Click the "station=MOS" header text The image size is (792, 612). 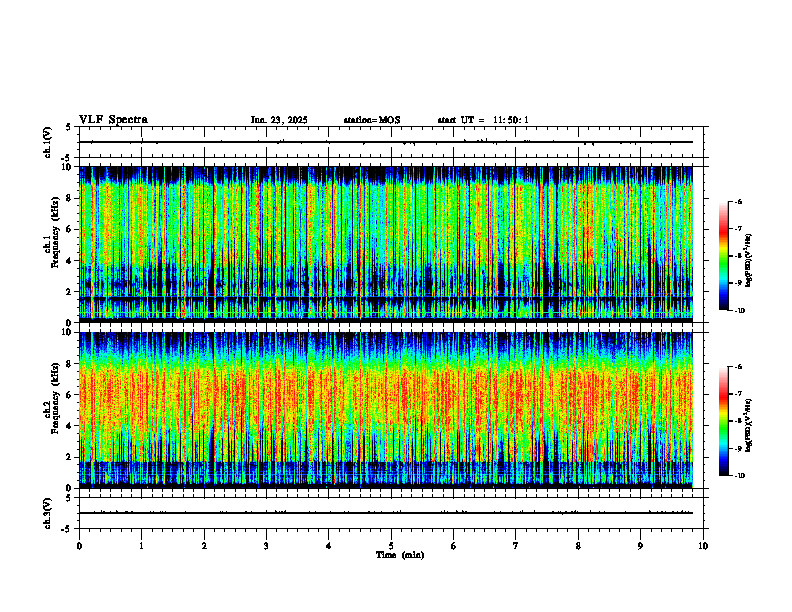pyautogui.click(x=372, y=120)
